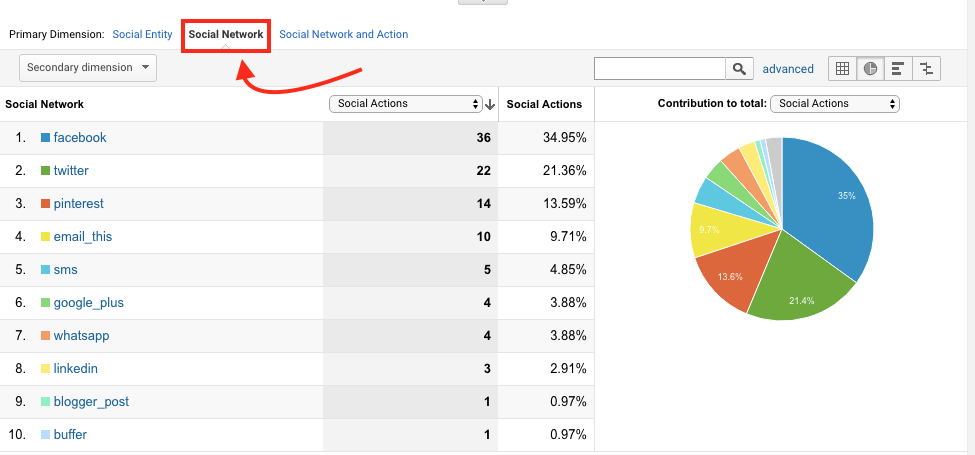The image size is (975, 455).
Task: Open the pinterest row link
Action: pos(78,203)
